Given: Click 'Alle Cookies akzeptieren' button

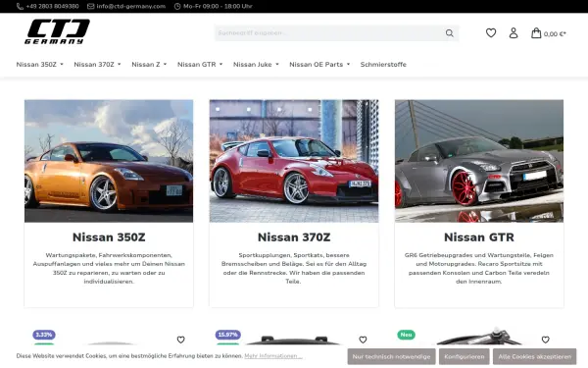Looking at the screenshot, I should tap(534, 357).
